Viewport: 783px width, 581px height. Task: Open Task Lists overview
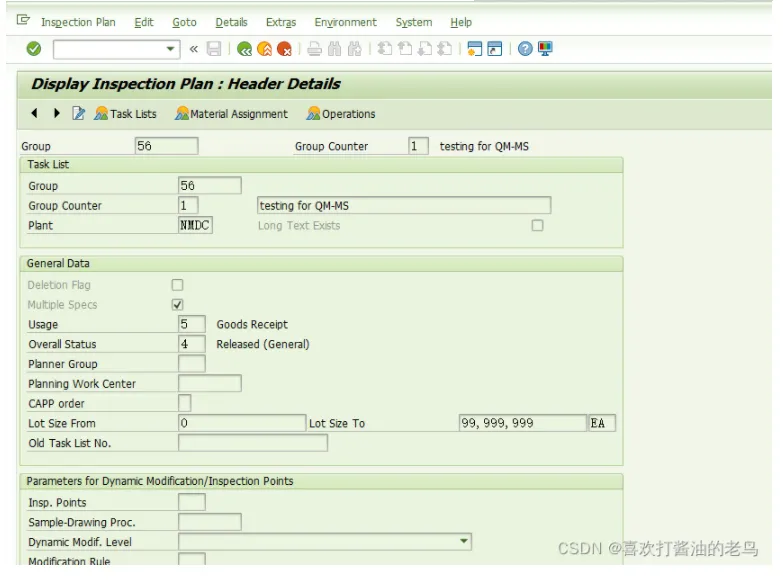coord(125,114)
